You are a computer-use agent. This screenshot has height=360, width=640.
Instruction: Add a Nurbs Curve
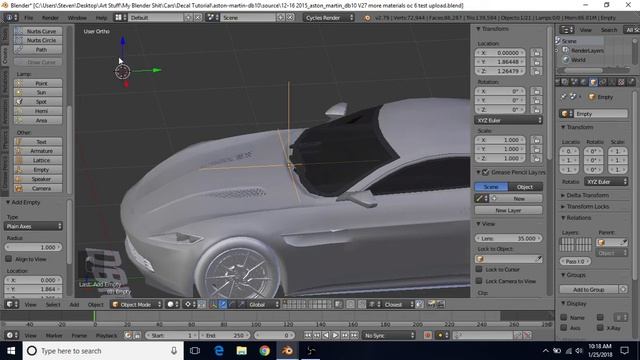pos(38,31)
